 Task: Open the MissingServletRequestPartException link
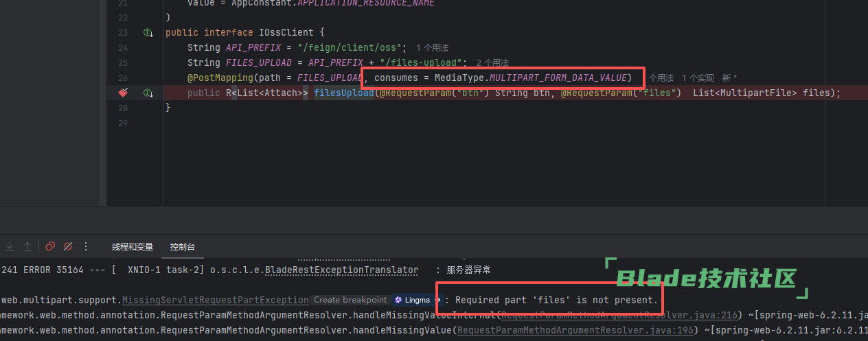coord(216,300)
